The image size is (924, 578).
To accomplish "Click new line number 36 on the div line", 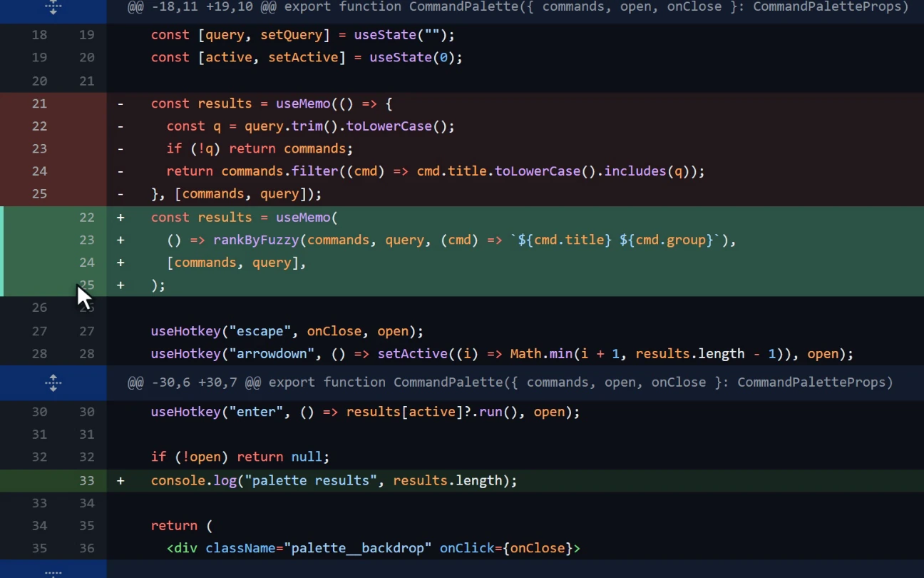I will point(87,548).
